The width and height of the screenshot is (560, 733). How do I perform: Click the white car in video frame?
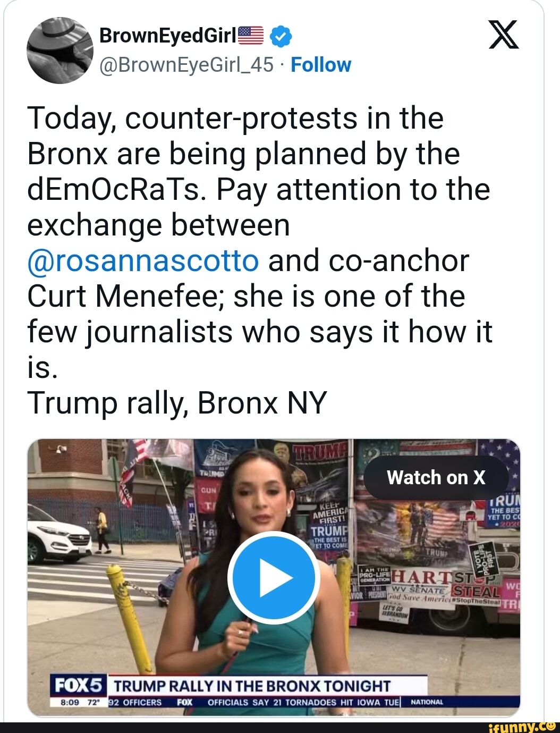coord(59,535)
